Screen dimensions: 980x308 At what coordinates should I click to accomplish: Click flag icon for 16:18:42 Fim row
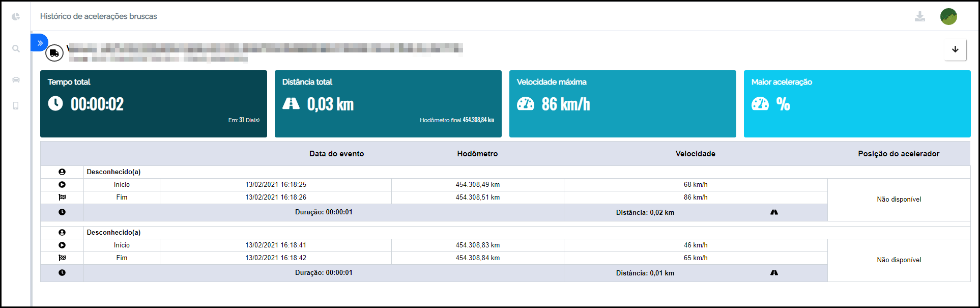62,258
